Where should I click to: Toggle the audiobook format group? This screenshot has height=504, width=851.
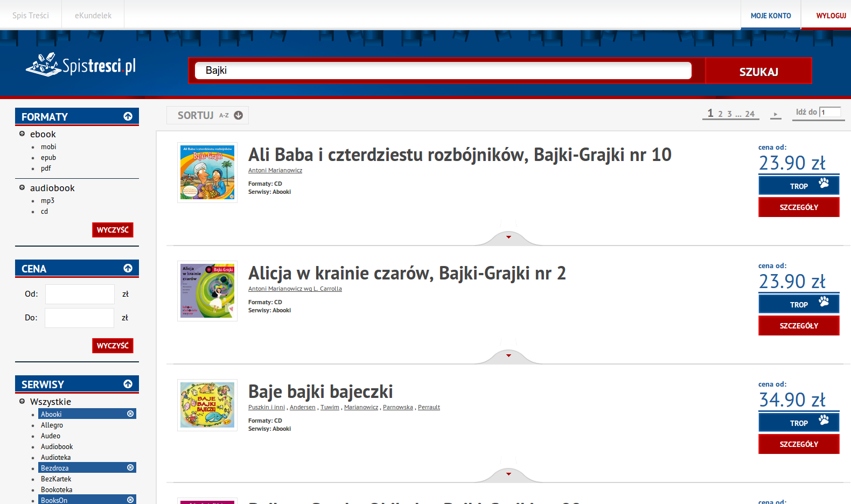22,187
